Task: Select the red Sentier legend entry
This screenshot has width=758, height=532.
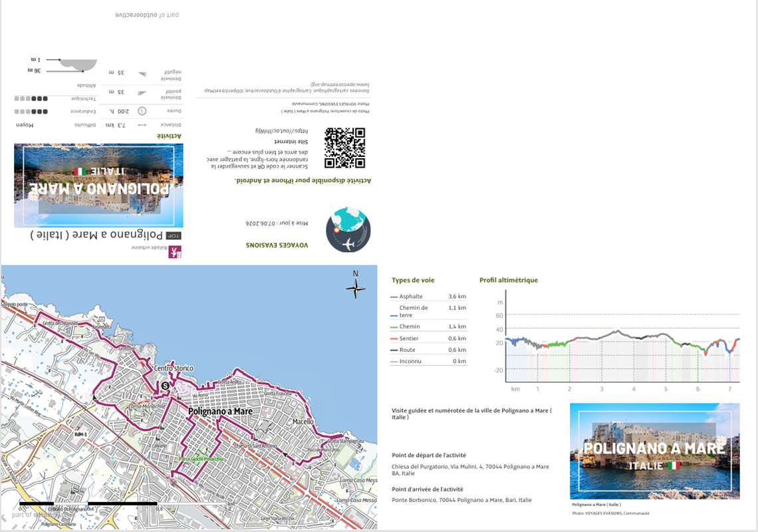Action: point(428,338)
